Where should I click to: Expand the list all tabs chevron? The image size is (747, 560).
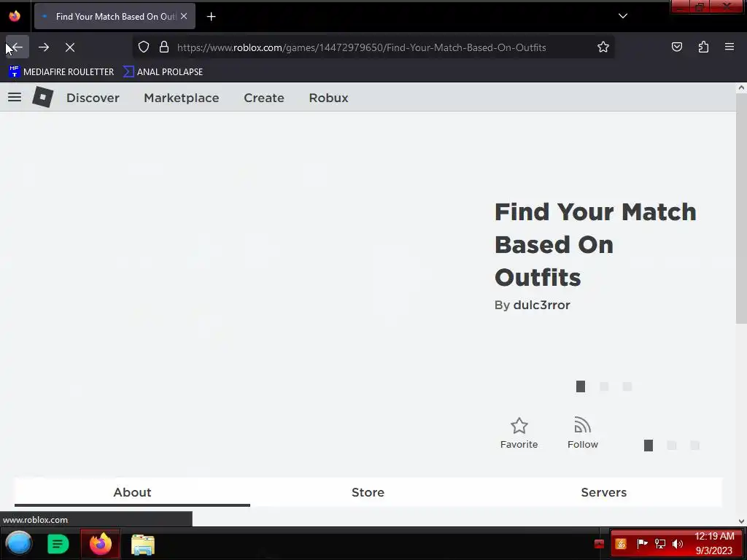(623, 16)
